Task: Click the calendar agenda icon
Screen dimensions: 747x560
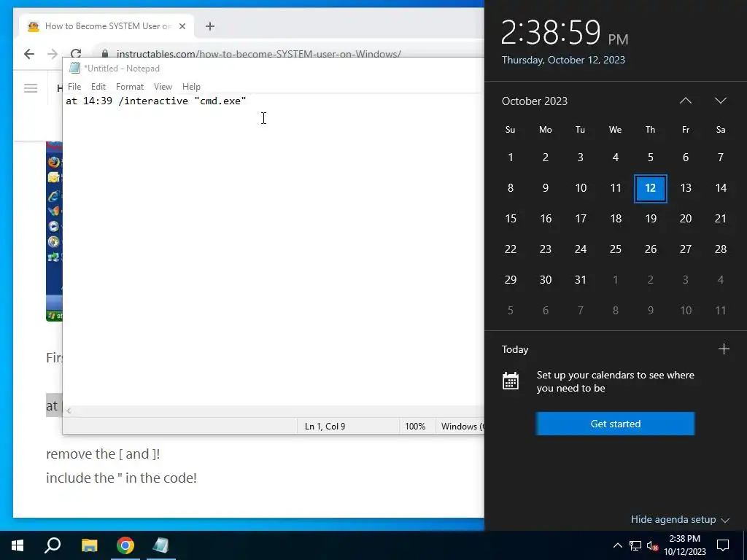Action: (510, 381)
